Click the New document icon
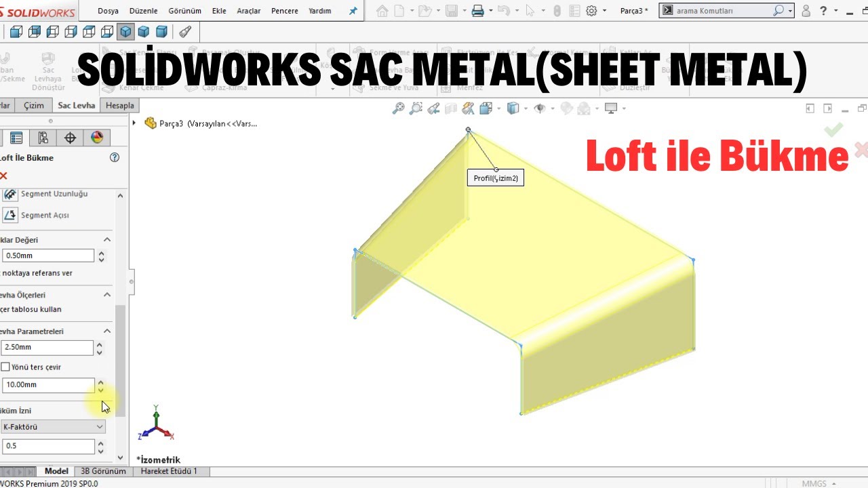This screenshot has height=488, width=868. [399, 11]
